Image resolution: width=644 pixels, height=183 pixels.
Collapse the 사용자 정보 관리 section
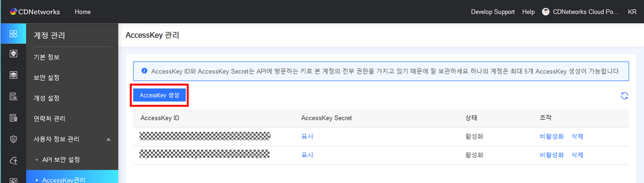[109, 139]
